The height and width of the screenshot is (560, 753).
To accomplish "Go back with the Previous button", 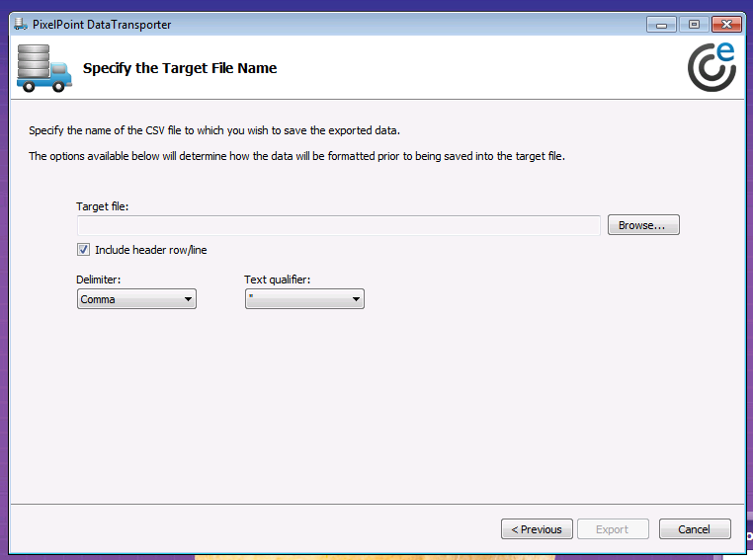I will pyautogui.click(x=537, y=529).
